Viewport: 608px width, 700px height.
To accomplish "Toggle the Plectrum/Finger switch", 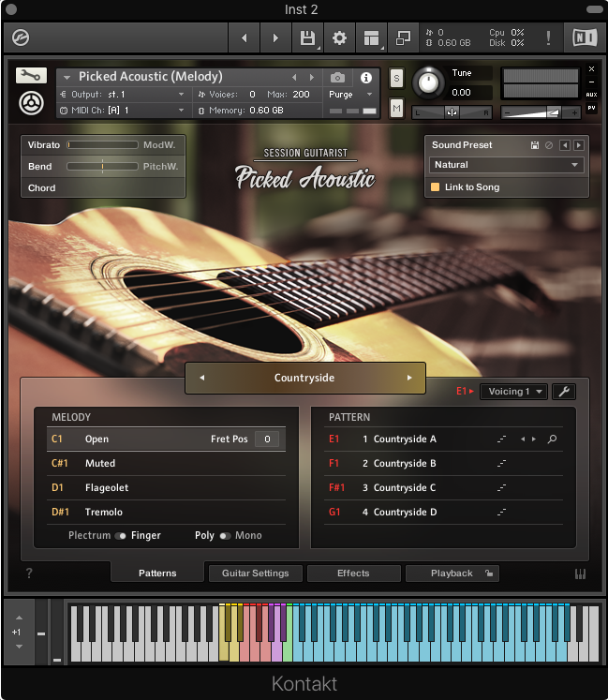I will [x=120, y=536].
